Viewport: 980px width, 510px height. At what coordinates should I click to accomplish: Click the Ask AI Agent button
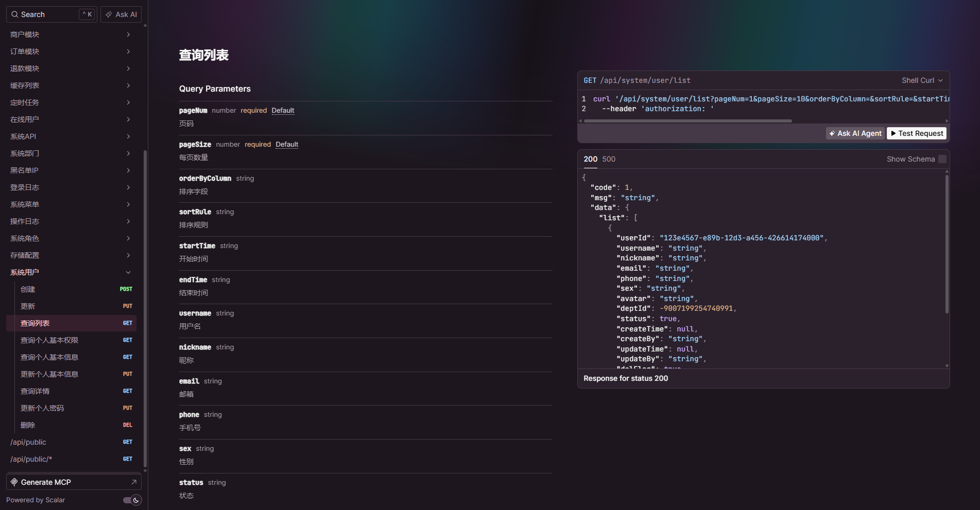(855, 133)
